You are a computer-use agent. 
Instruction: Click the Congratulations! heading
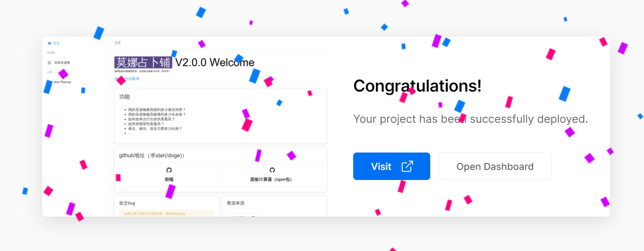click(417, 86)
